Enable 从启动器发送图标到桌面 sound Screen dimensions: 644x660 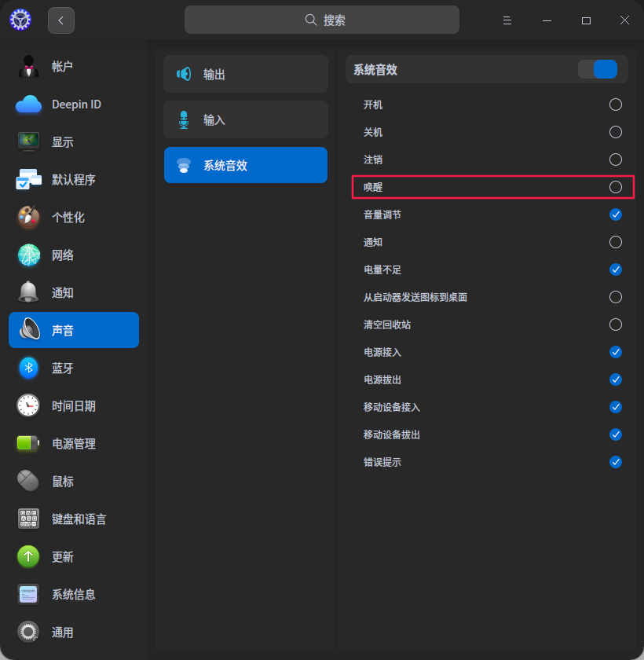tap(616, 297)
